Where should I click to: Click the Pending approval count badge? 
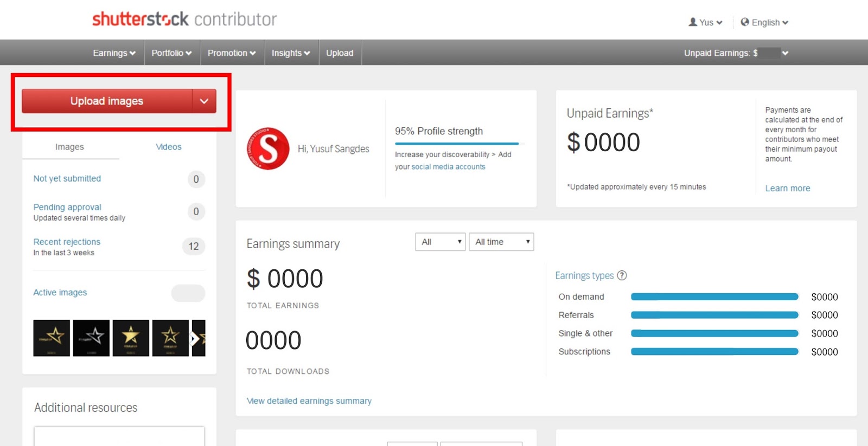pos(196,211)
